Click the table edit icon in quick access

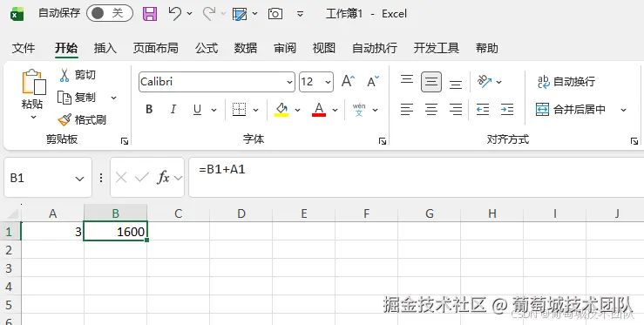pyautogui.click(x=240, y=14)
